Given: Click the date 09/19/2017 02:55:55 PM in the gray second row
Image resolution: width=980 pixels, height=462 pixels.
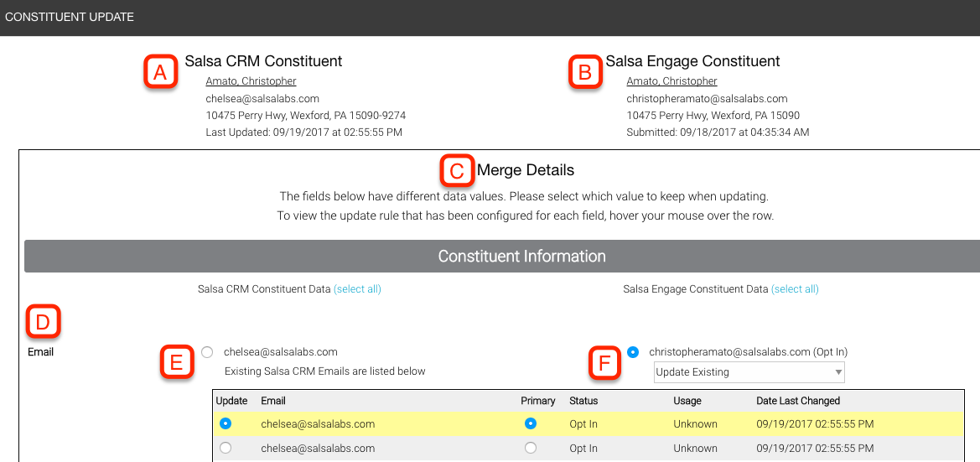Looking at the screenshot, I should (815, 449).
